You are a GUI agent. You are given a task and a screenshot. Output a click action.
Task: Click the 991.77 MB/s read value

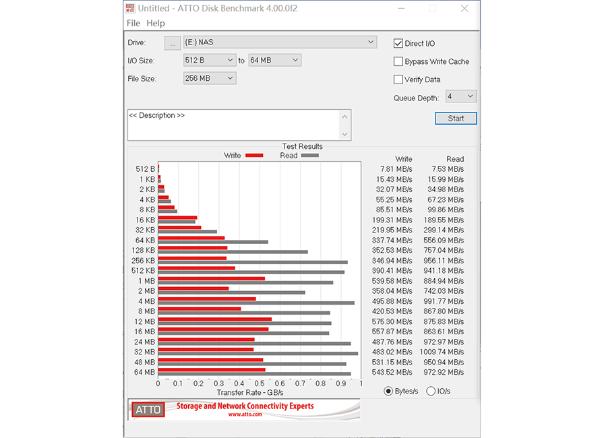(x=443, y=301)
